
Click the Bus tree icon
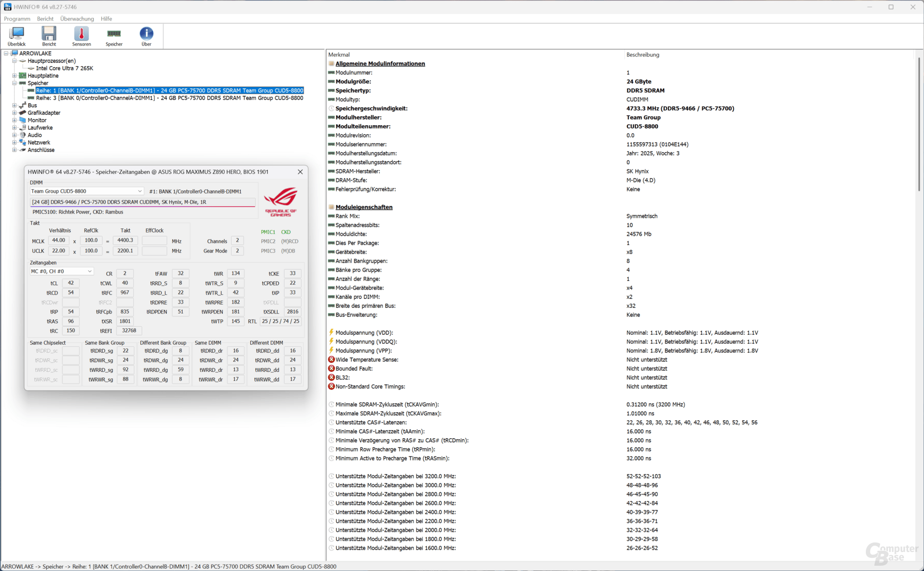23,105
